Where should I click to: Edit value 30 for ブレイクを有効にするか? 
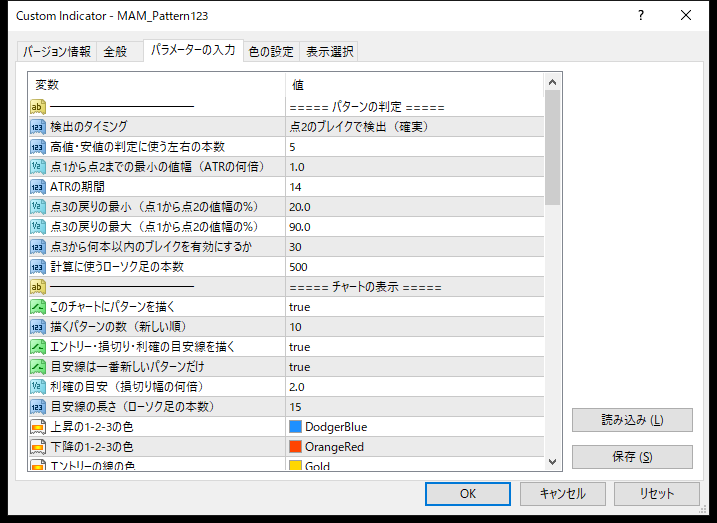(x=415, y=247)
